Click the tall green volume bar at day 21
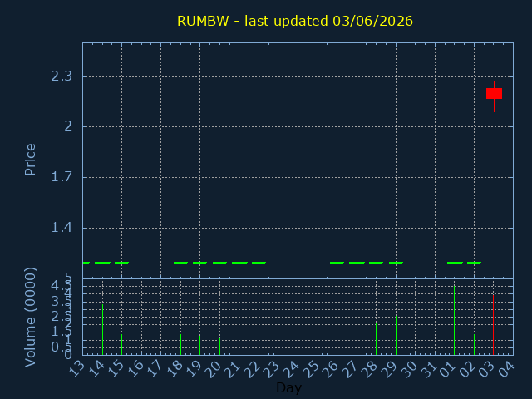 [x=239, y=321]
